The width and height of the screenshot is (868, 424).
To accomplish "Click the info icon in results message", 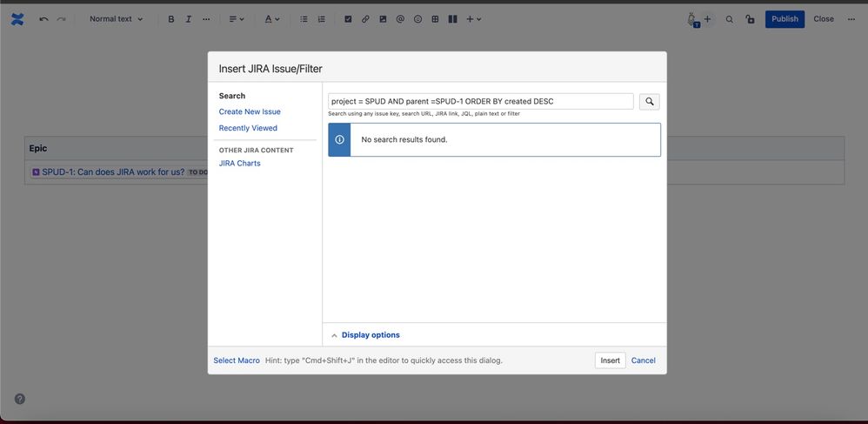I will 340,139.
